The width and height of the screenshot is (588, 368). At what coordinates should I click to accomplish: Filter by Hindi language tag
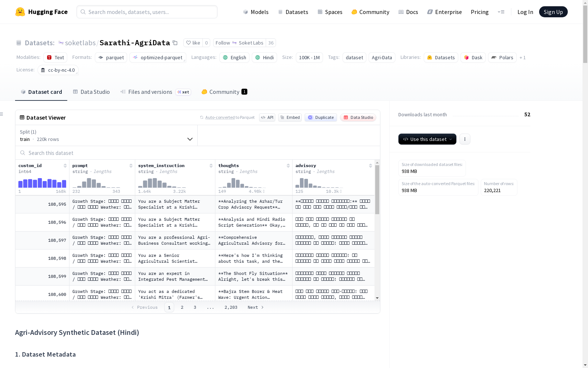click(264, 57)
